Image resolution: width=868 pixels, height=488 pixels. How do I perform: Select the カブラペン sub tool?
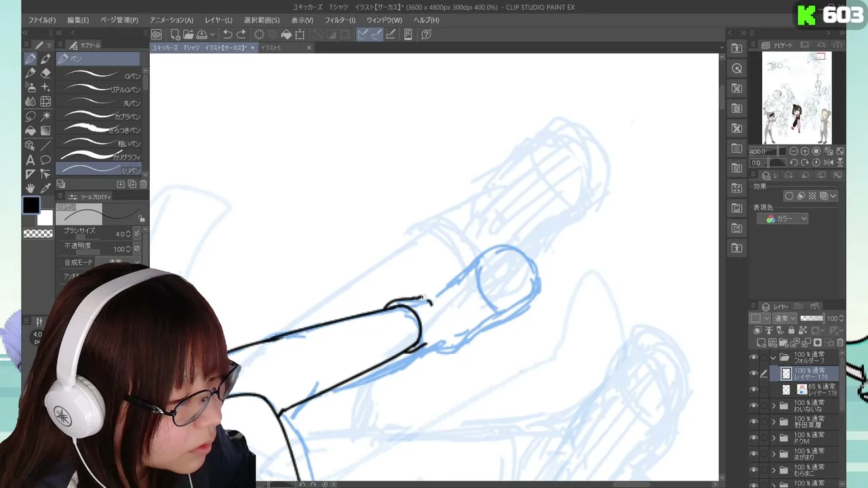[99, 116]
